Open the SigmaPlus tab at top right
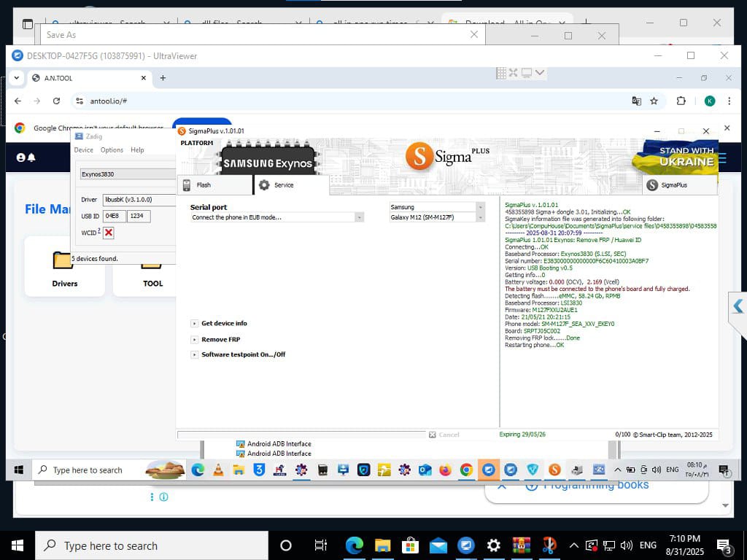 pyautogui.click(x=679, y=185)
